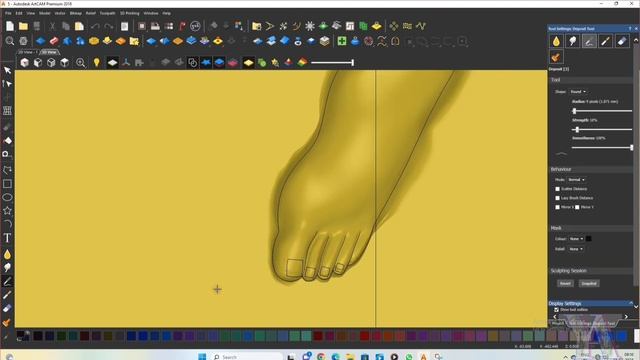Click the Tool Settings panel help question mark

click(x=630, y=29)
